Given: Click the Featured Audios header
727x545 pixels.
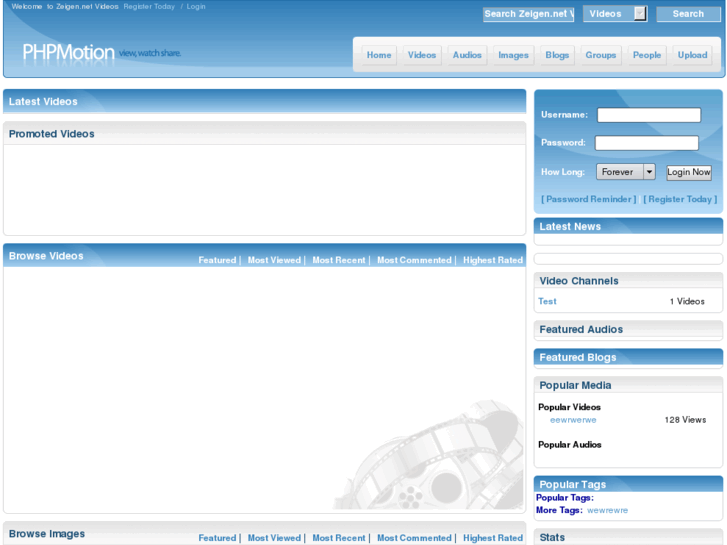Looking at the screenshot, I should 628,329.
